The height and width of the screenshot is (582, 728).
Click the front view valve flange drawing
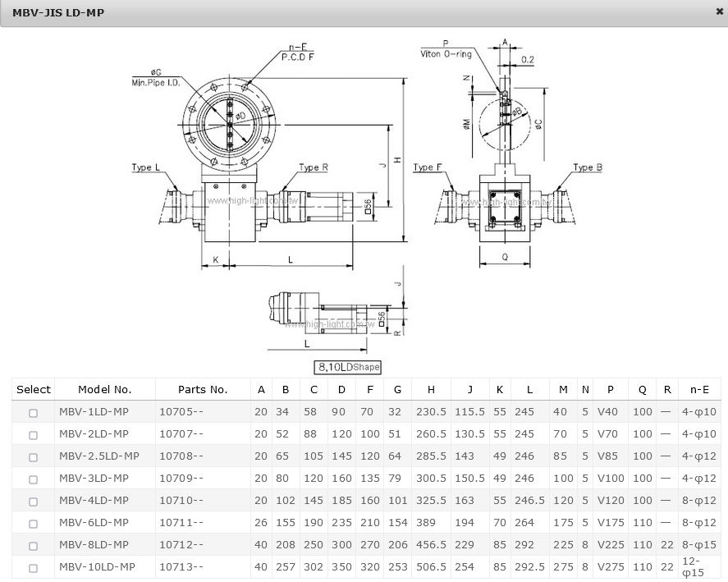coord(228,123)
